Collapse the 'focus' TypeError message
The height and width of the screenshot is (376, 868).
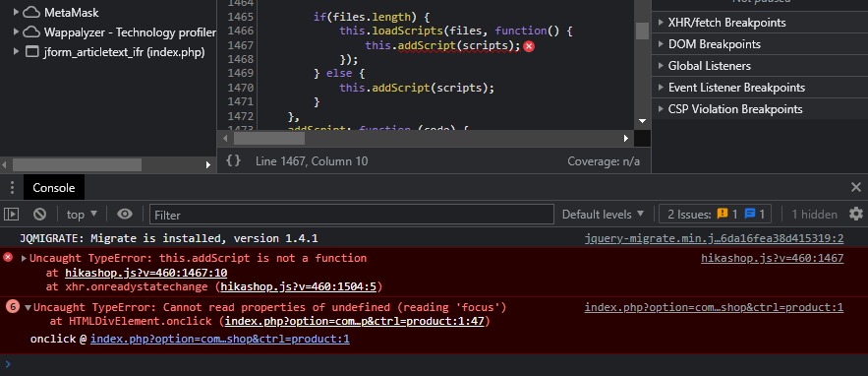28,307
